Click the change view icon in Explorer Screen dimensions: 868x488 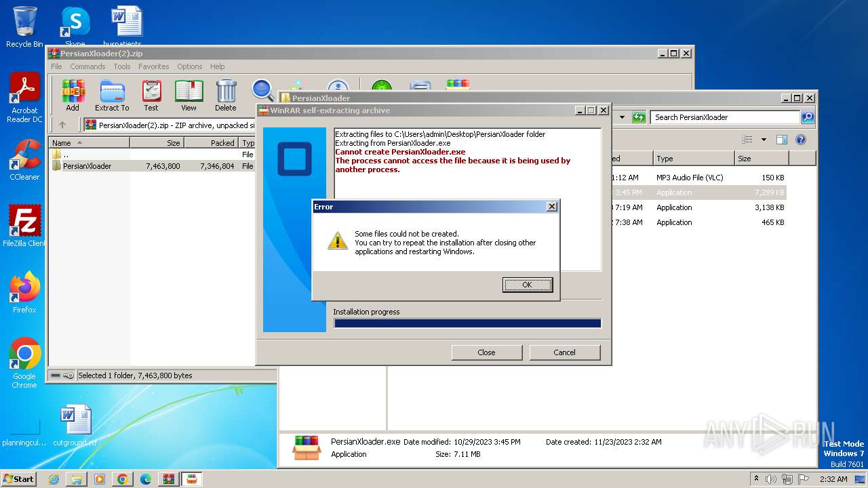pyautogui.click(x=747, y=140)
